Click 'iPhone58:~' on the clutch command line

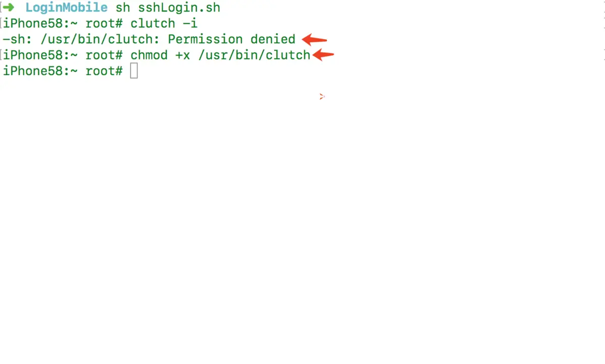(x=40, y=24)
